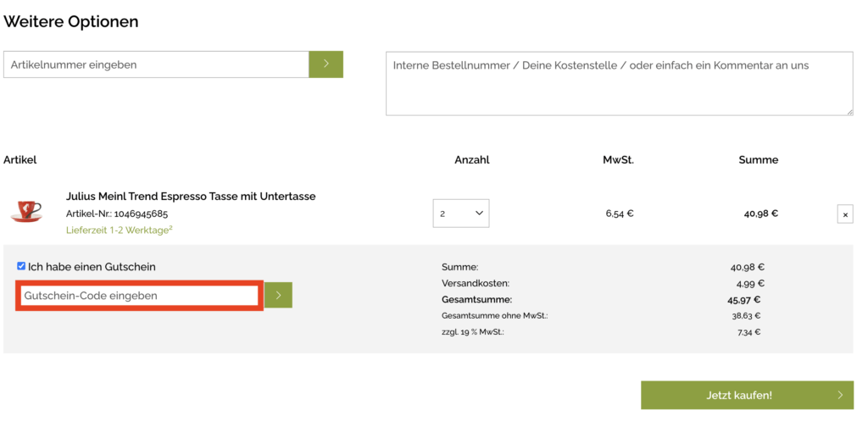The image size is (868, 422).
Task: Uncheck the Ich habe einen Gutschein checkbox
Action: coord(21,266)
